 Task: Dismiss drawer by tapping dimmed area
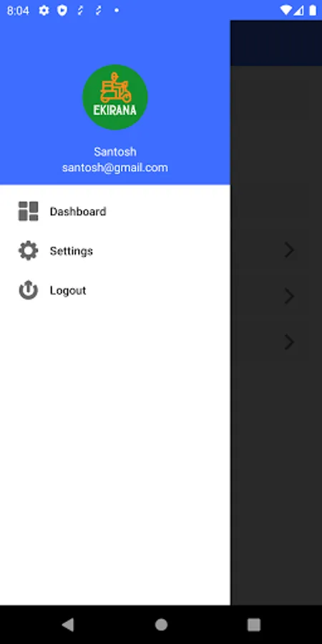276,452
